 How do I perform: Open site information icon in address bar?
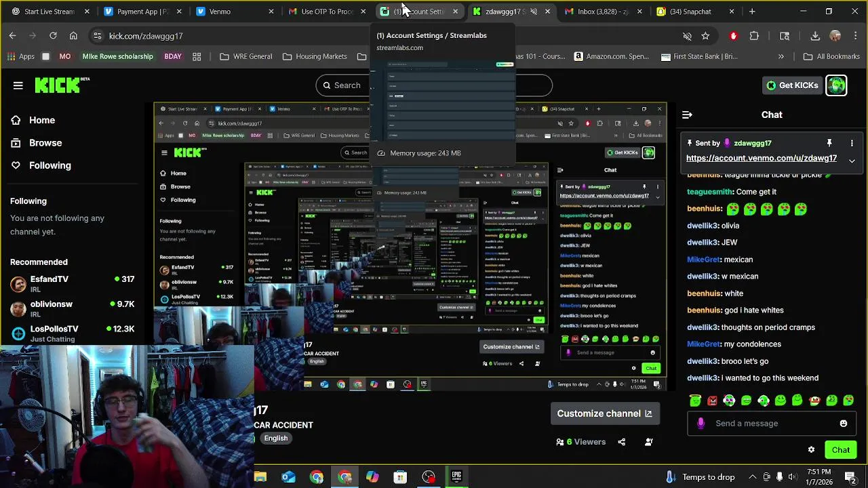97,36
